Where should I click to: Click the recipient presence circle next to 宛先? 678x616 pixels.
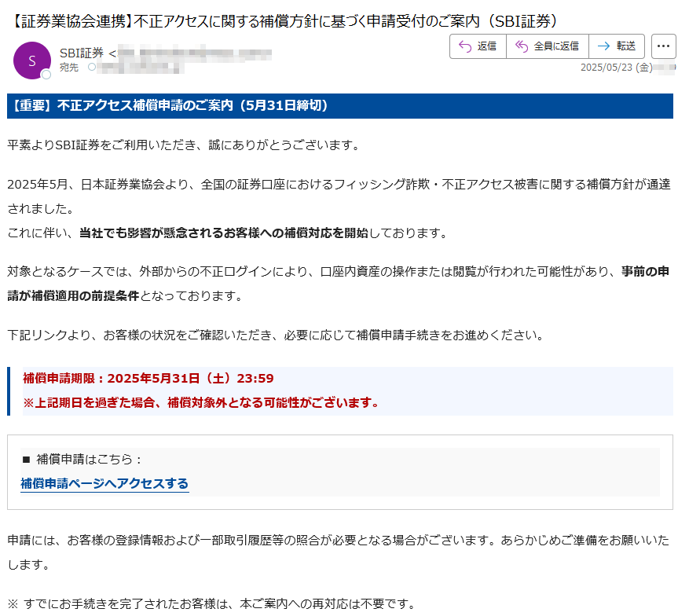92,67
